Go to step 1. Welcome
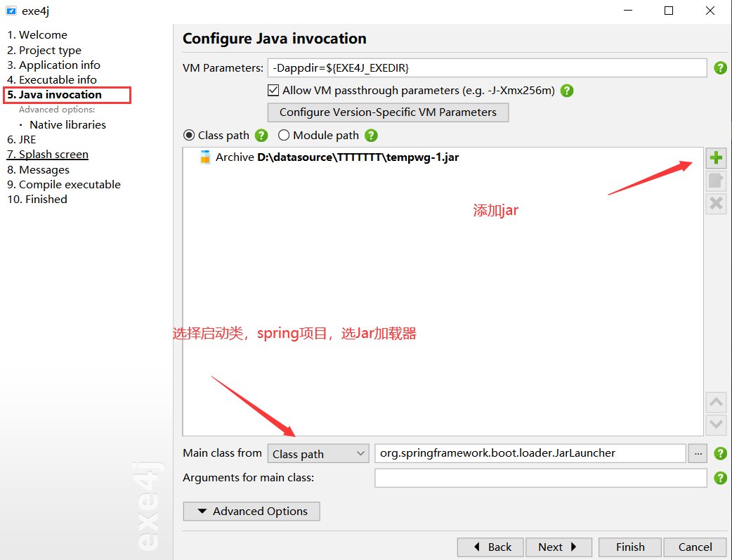Viewport: 732px width, 560px height. tap(37, 35)
